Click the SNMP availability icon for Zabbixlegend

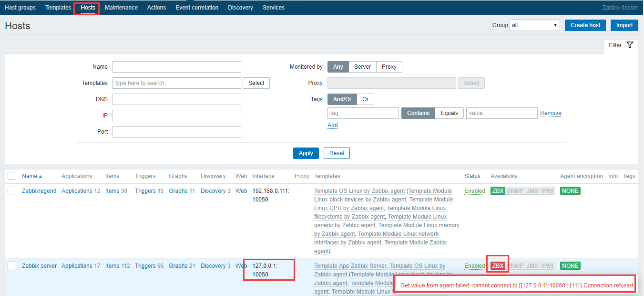coord(515,190)
